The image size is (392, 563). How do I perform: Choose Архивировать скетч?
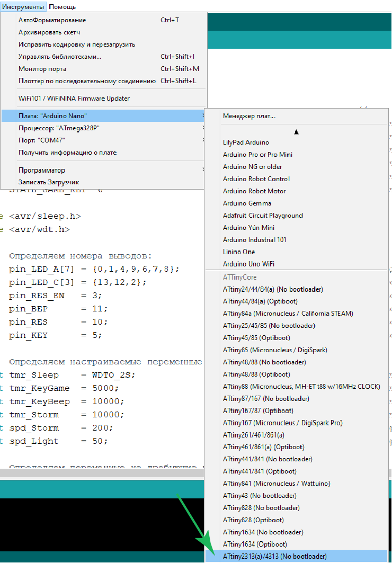pyautogui.click(x=104, y=32)
